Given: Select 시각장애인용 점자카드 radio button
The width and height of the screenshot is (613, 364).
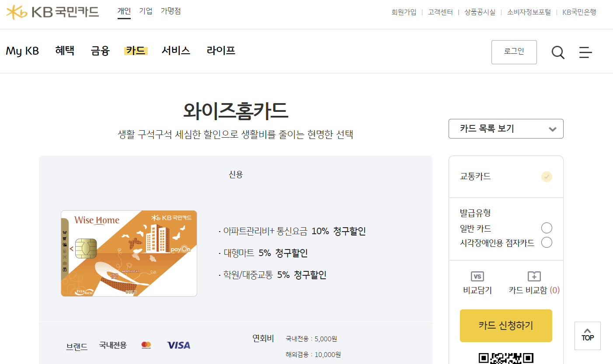Looking at the screenshot, I should 547,243.
